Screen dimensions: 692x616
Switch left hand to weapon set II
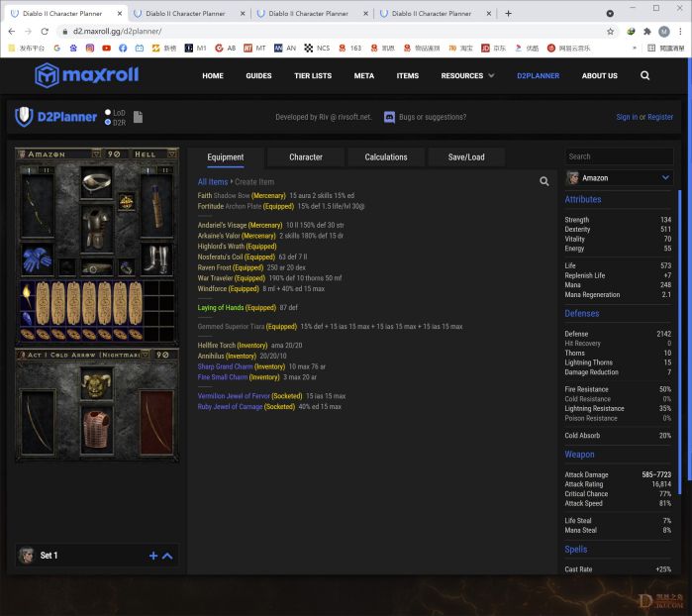point(46,170)
